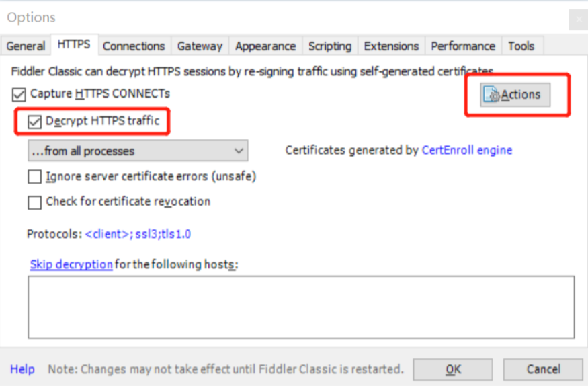This screenshot has height=386, width=588.
Task: Open the Help link
Action: pyautogui.click(x=22, y=369)
